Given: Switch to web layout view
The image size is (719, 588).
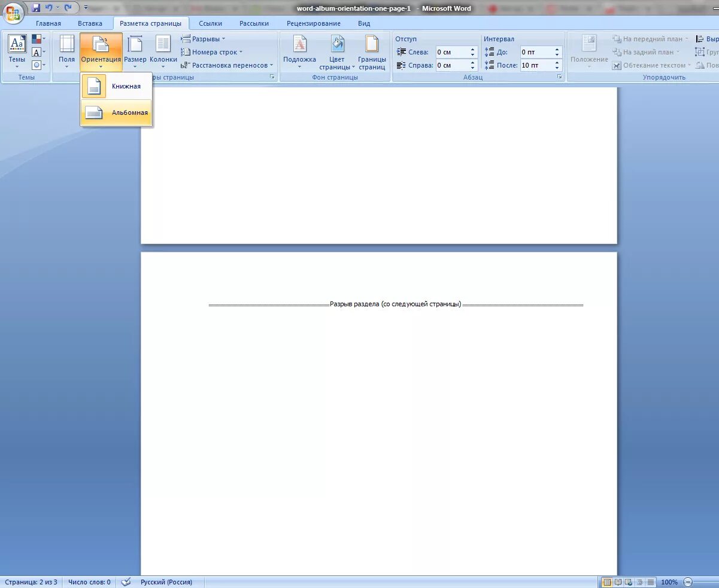Looking at the screenshot, I should [x=629, y=582].
